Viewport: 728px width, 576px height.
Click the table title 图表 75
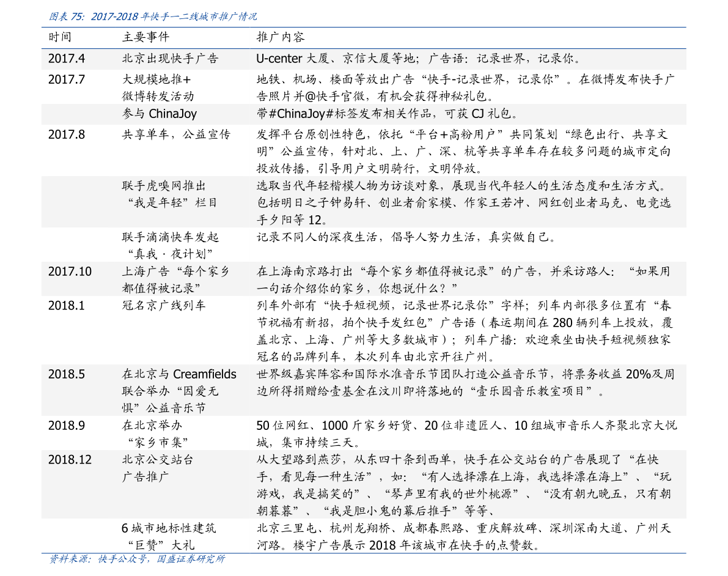pyautogui.click(x=152, y=17)
